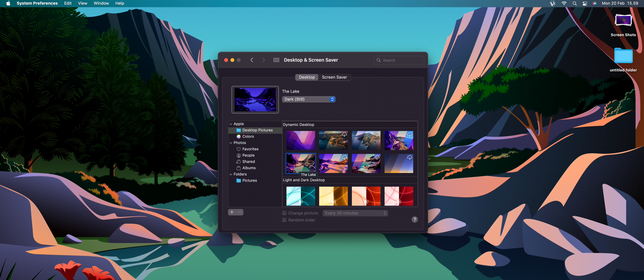Collapse the Folders section
The width and height of the screenshot is (644, 280).
(x=231, y=174)
